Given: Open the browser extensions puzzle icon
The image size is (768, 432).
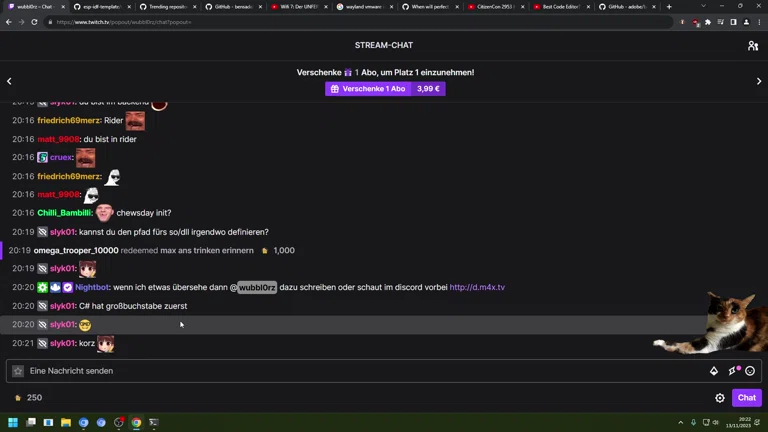Looking at the screenshot, I should (708, 22).
